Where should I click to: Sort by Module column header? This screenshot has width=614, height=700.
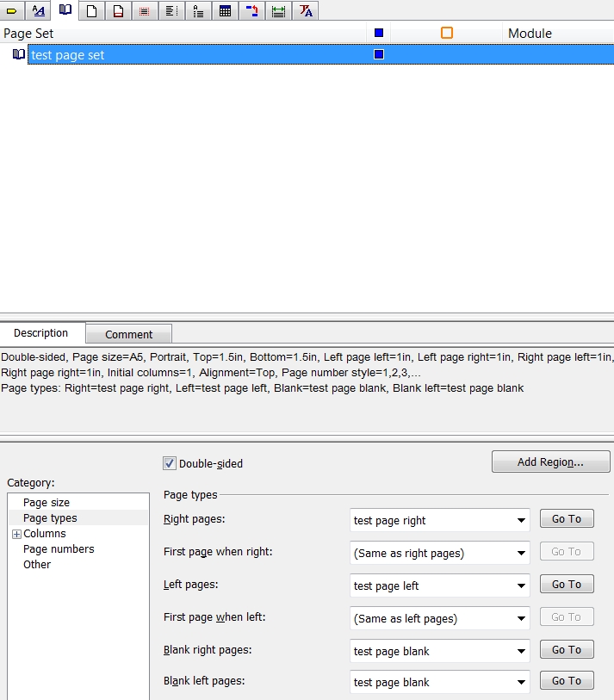coord(558,33)
